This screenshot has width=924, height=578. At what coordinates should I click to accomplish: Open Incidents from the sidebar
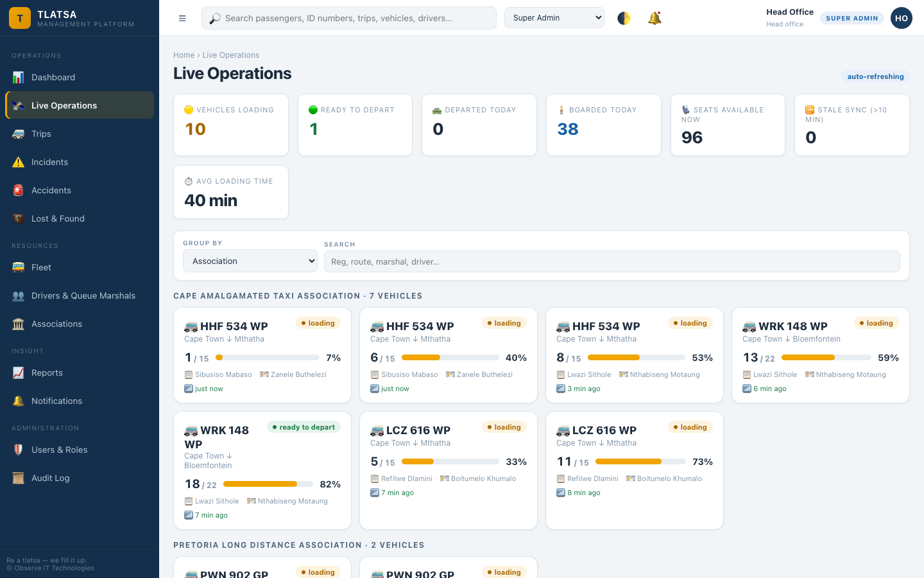click(80, 162)
